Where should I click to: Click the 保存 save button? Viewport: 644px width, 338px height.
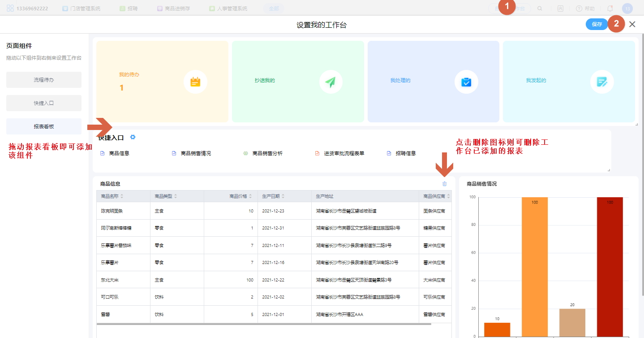point(597,24)
